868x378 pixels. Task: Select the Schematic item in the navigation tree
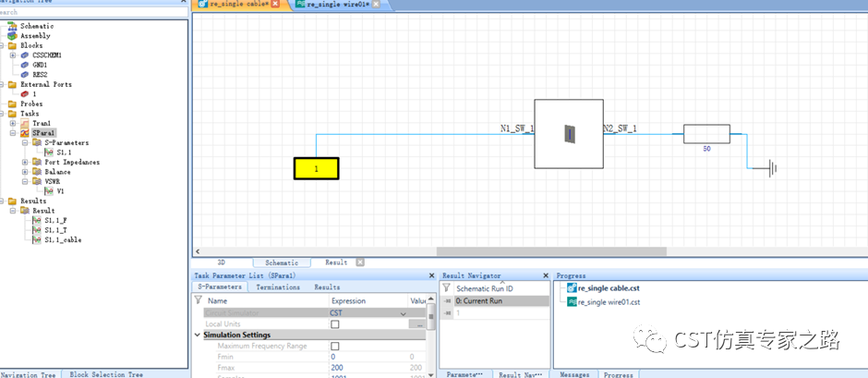[x=37, y=26]
